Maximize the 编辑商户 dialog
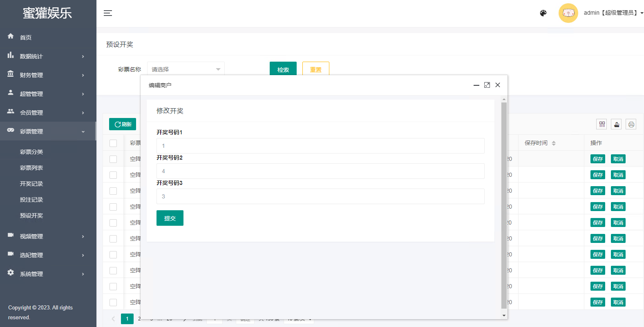Image resolution: width=644 pixels, height=327 pixels. [x=487, y=85]
